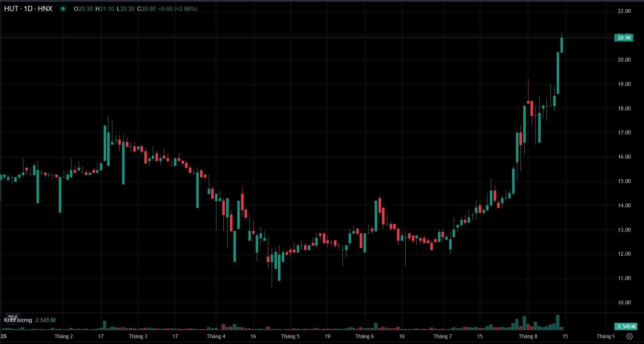Click the Khối lượng volume indicator label
Screen dimensions: 644x344
coord(18,320)
